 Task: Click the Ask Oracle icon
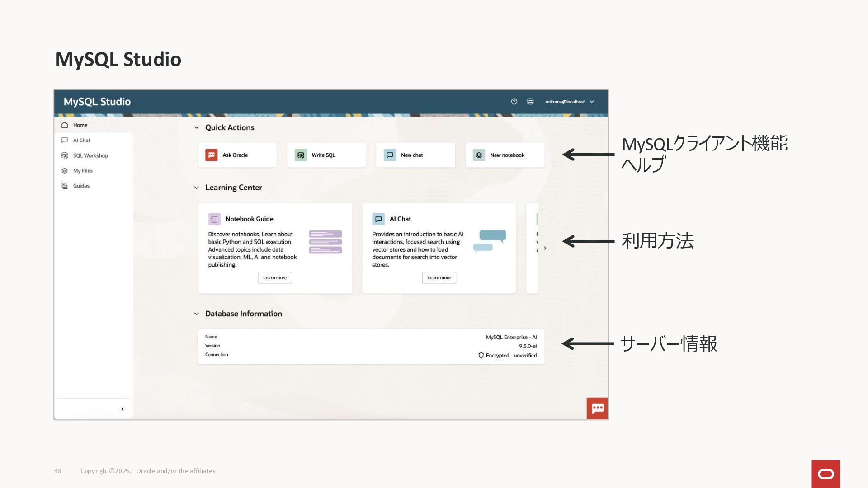point(211,155)
